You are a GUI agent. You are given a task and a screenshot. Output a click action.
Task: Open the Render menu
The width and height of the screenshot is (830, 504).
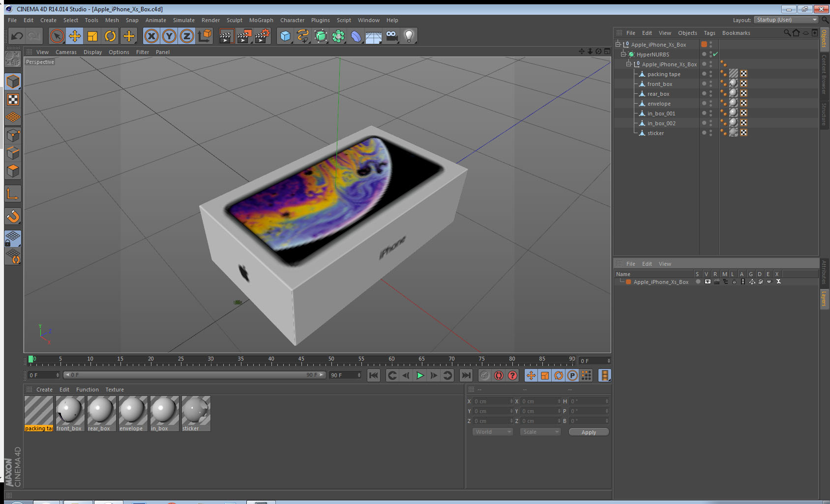pos(210,20)
